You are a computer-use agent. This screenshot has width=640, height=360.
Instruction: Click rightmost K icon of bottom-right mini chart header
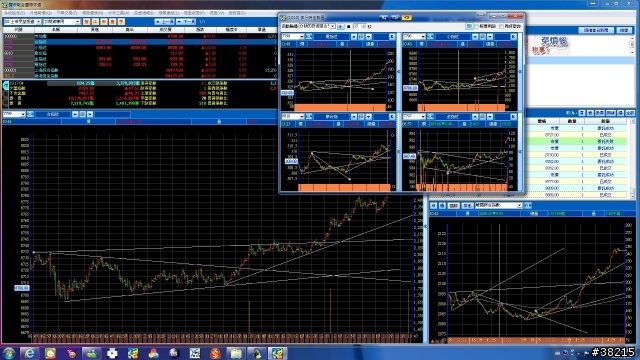(513, 117)
